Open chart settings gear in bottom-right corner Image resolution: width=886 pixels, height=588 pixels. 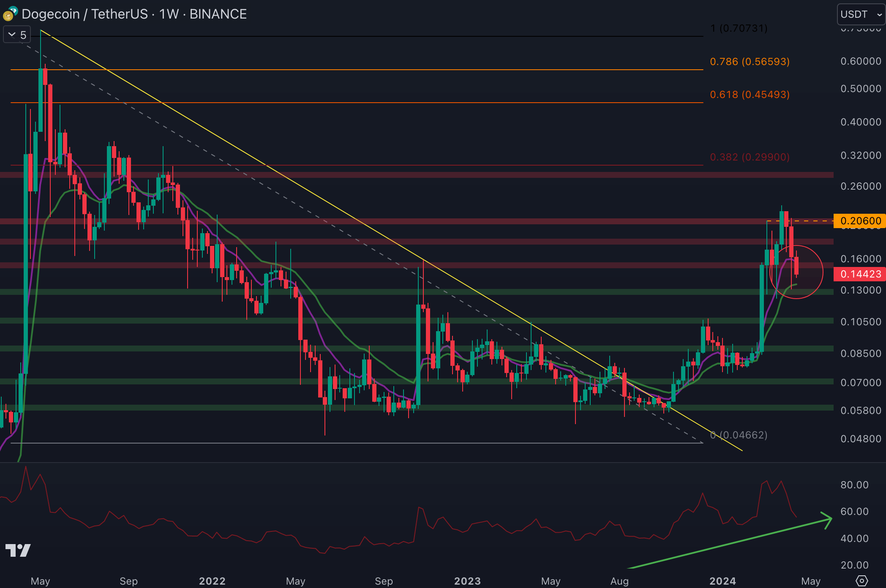click(861, 581)
